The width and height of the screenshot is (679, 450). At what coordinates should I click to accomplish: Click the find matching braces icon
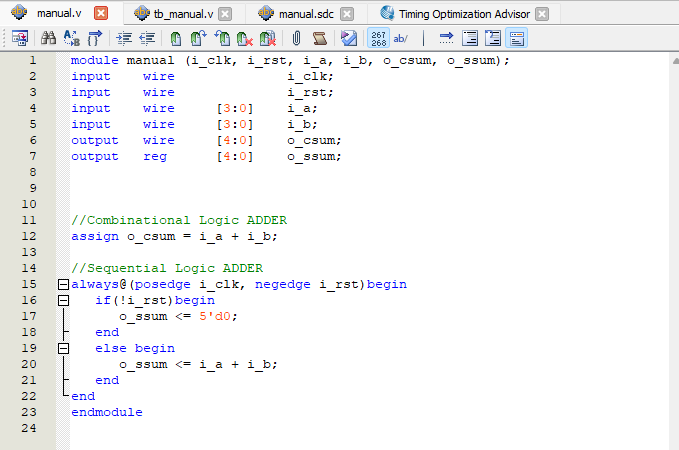click(x=95, y=38)
